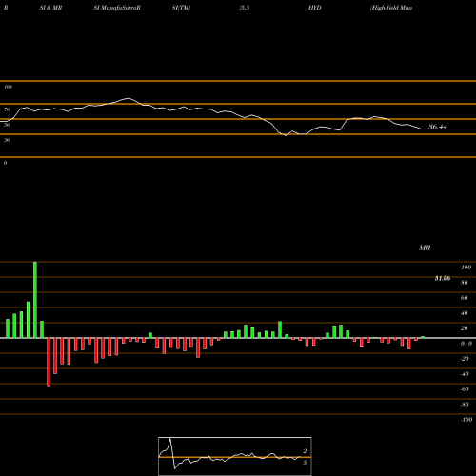Click the 'SI & MR' header label
This screenshot has height=476, width=476.
click(50, 8)
